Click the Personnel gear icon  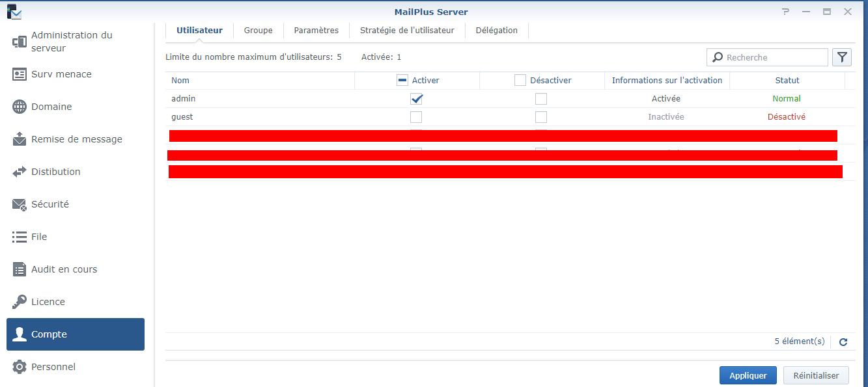[20, 367]
